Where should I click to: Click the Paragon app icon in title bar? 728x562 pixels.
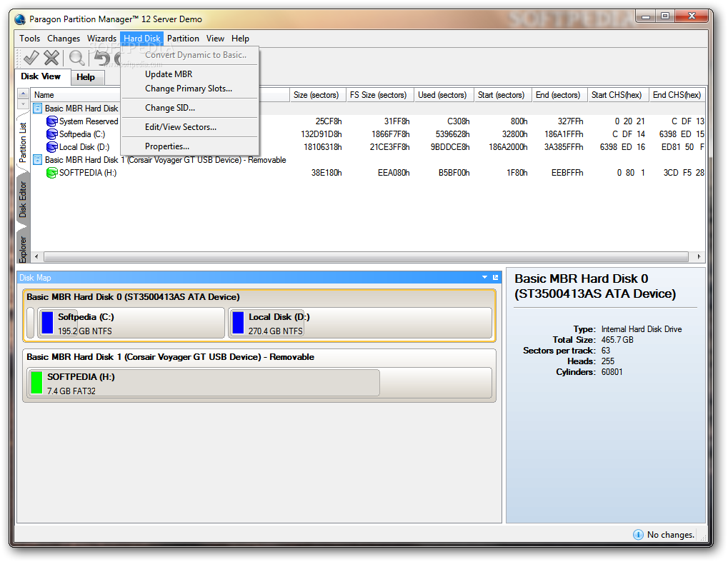click(x=20, y=19)
